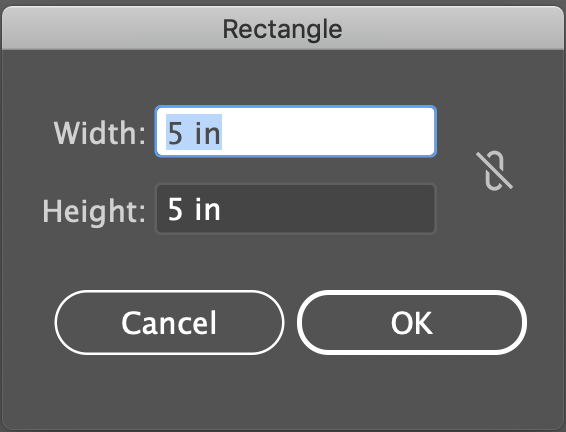Select the Height input field

tap(296, 209)
